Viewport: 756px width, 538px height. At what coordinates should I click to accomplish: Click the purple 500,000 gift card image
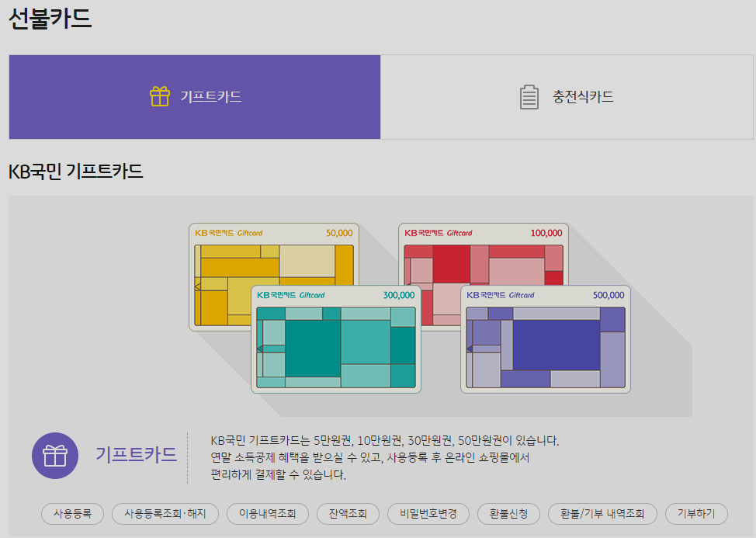click(x=546, y=339)
